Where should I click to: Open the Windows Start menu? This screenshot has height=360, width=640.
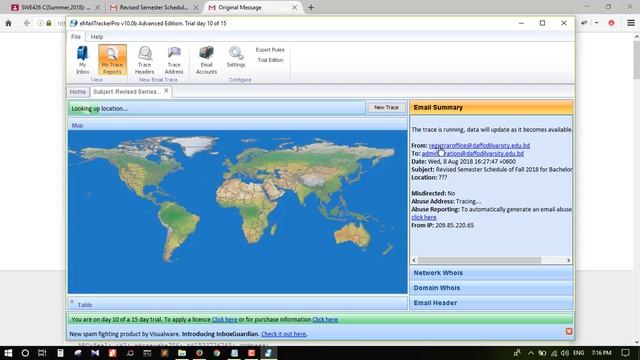click(8, 353)
